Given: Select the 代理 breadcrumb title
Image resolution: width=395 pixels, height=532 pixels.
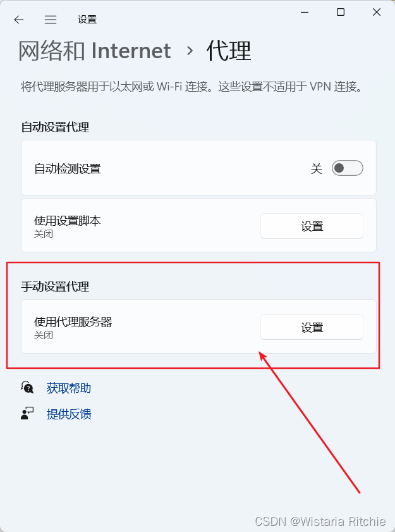Looking at the screenshot, I should pos(229,51).
